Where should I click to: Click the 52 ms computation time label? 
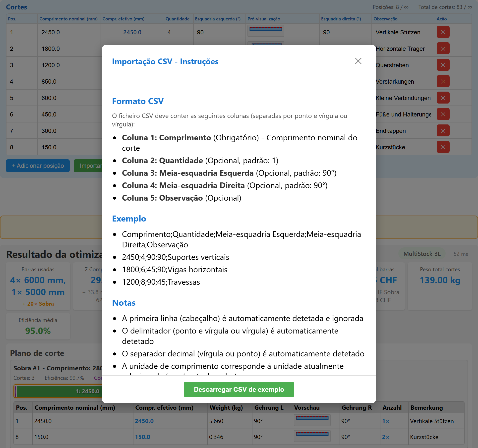click(461, 254)
